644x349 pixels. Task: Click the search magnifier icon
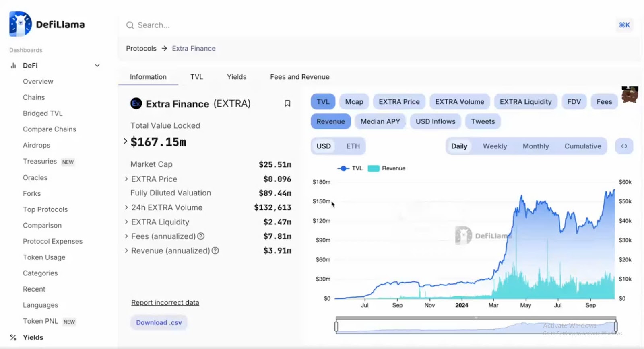click(x=130, y=25)
